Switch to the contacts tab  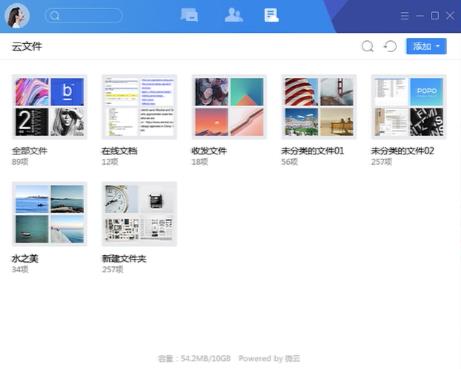tap(234, 15)
